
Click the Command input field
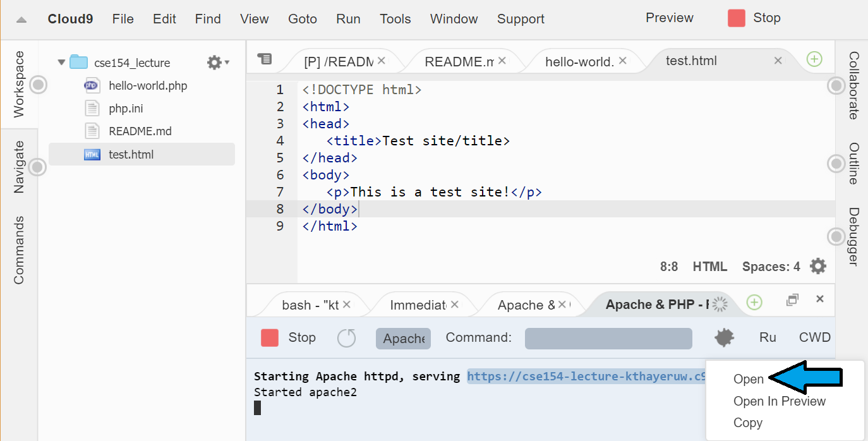pos(608,338)
